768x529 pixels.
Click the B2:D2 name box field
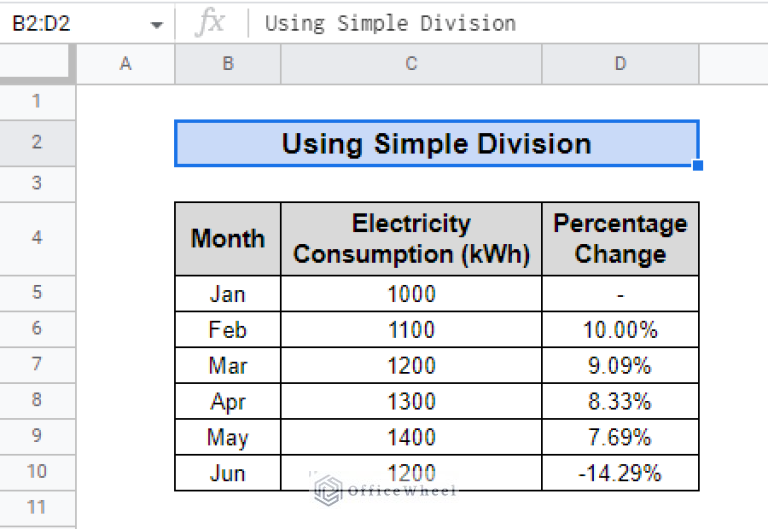[x=70, y=23]
